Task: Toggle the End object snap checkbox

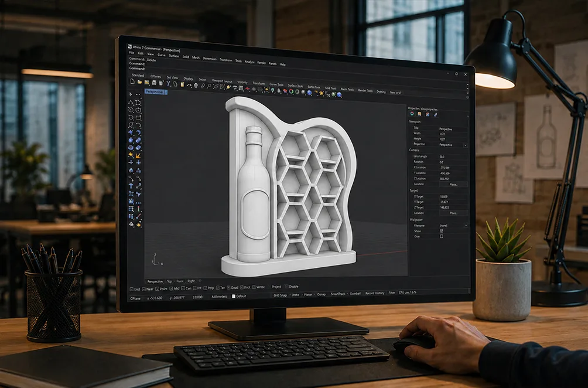Action: (x=132, y=289)
